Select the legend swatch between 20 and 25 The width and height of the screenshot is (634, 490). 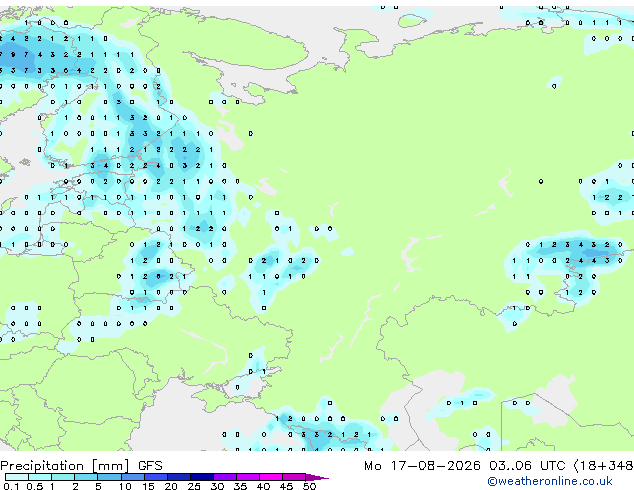tap(179, 477)
